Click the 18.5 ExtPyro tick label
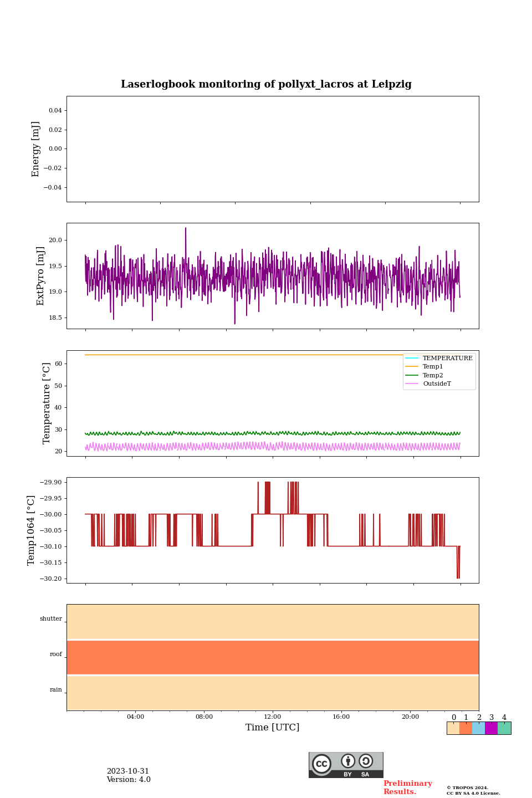Image resolution: width=532 pixels, height=798 pixels. click(55, 318)
